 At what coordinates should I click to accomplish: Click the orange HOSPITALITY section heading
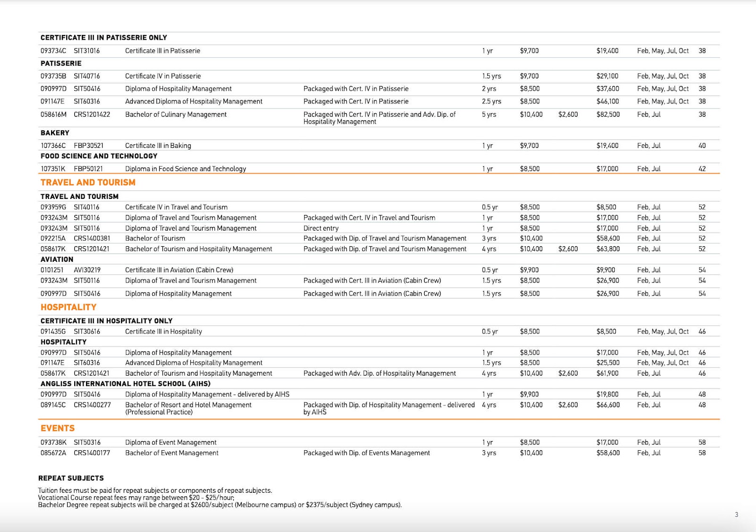pos(69,307)
